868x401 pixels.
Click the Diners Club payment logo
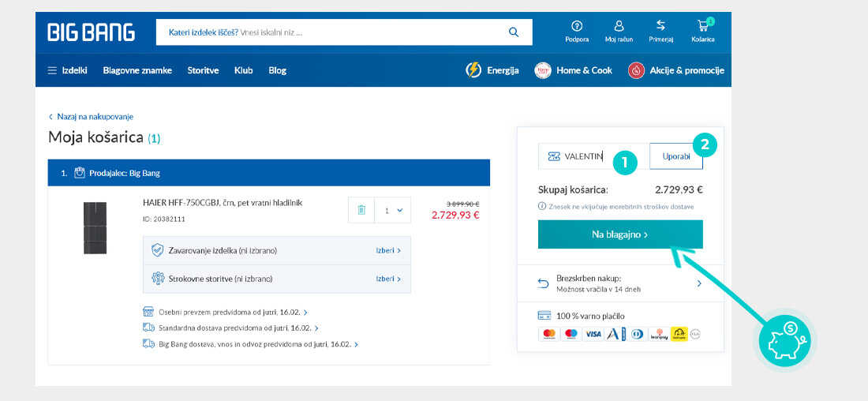point(637,333)
